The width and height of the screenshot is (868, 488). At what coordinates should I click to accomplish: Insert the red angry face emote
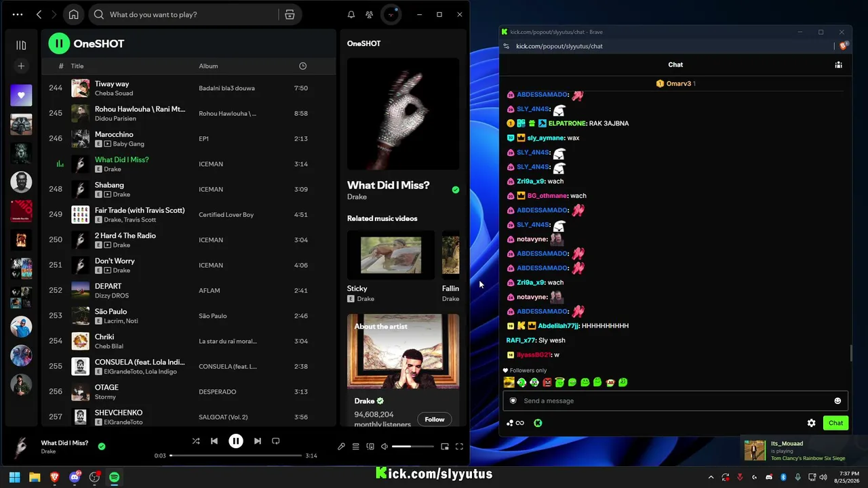click(547, 382)
